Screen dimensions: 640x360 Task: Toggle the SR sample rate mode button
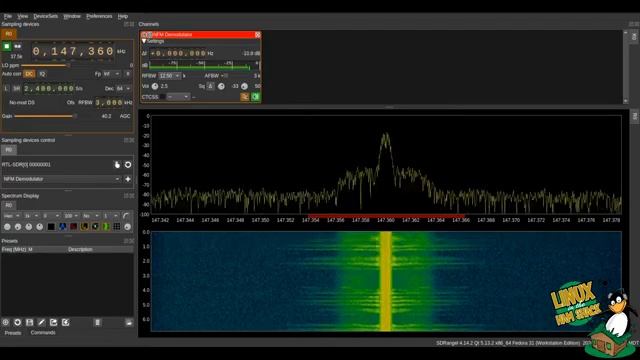click(16, 88)
